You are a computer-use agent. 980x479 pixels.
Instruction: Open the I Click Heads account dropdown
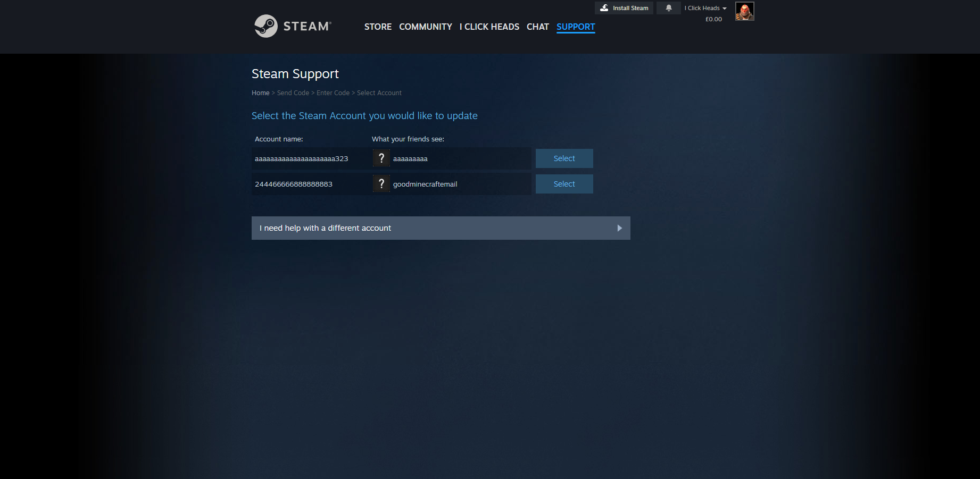[705, 8]
